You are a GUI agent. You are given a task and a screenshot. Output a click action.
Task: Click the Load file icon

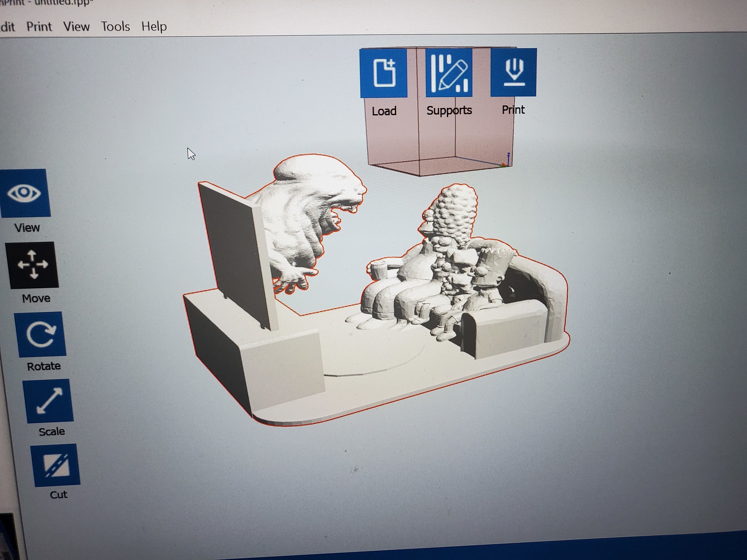(x=384, y=73)
